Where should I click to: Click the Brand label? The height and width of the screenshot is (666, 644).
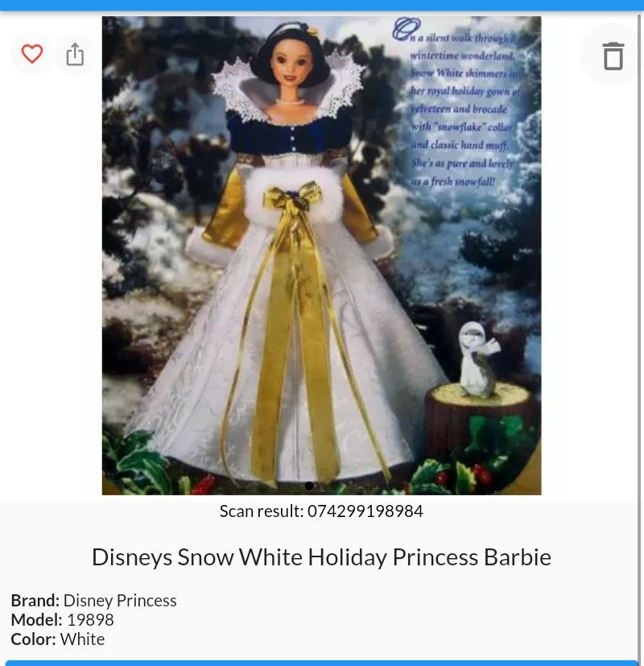(x=35, y=601)
